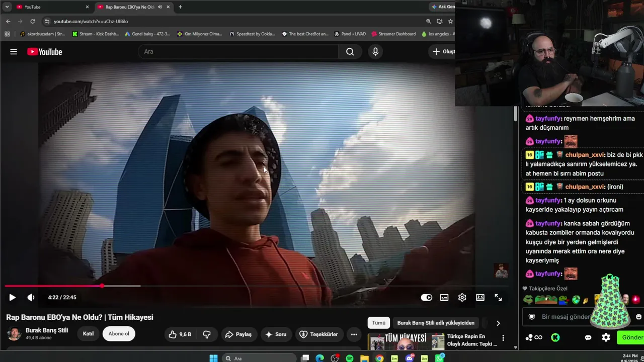
Task: Open more actions under the video
Action: (354, 334)
